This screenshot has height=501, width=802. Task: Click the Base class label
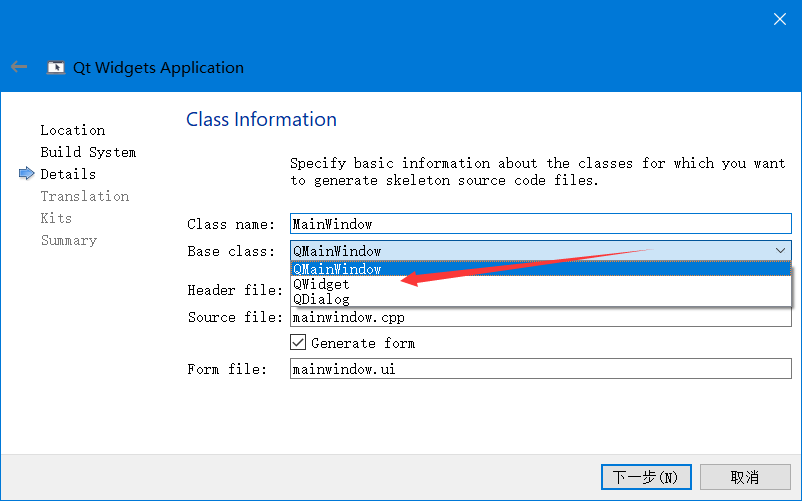pyautogui.click(x=231, y=251)
